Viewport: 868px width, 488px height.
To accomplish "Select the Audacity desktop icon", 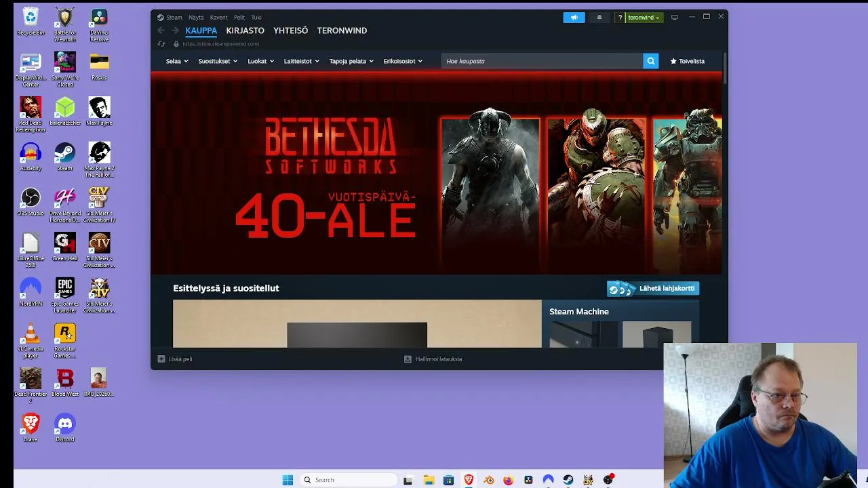I will pos(31,156).
